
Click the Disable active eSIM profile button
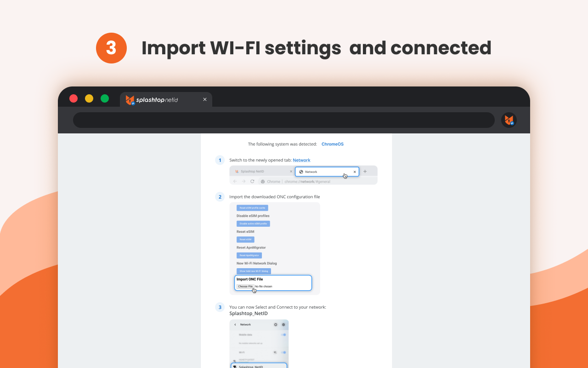click(253, 224)
